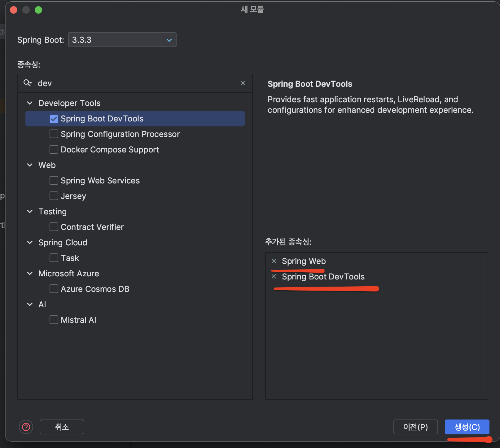Select Spring Web in added dependencies
Viewport: 500px width, 448px height.
[x=304, y=261]
